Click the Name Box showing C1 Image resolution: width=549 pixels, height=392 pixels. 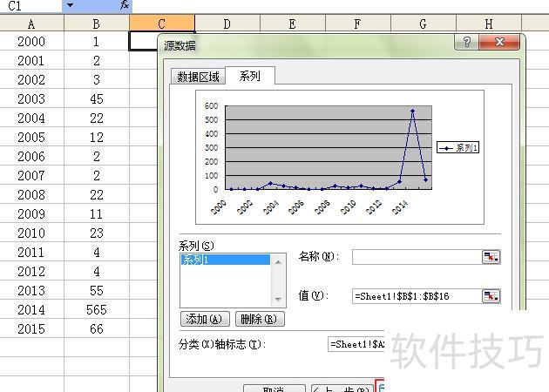pos(30,5)
